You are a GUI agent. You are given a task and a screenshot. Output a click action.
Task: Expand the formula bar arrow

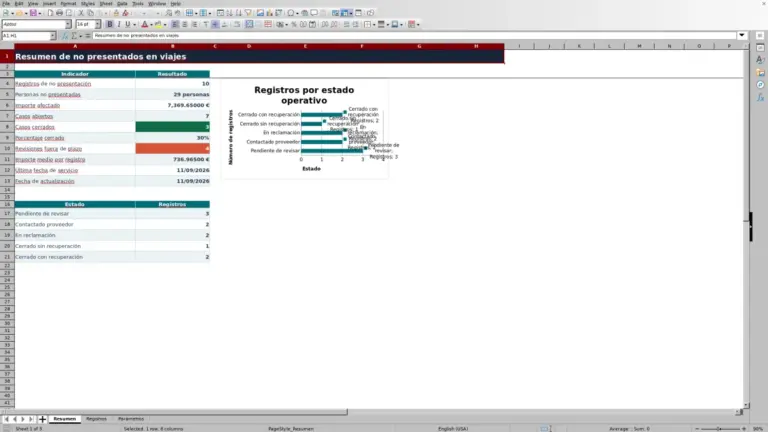[x=742, y=35]
